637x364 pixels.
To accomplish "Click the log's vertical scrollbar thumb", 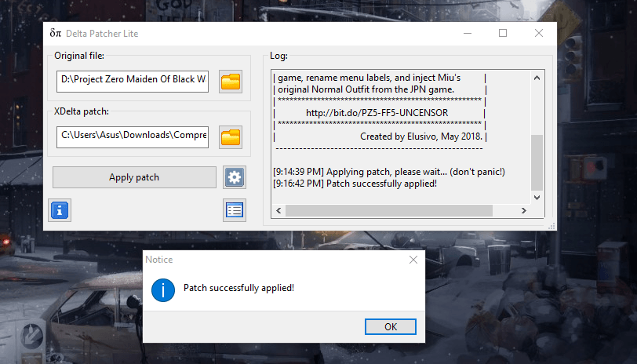I will 537,162.
